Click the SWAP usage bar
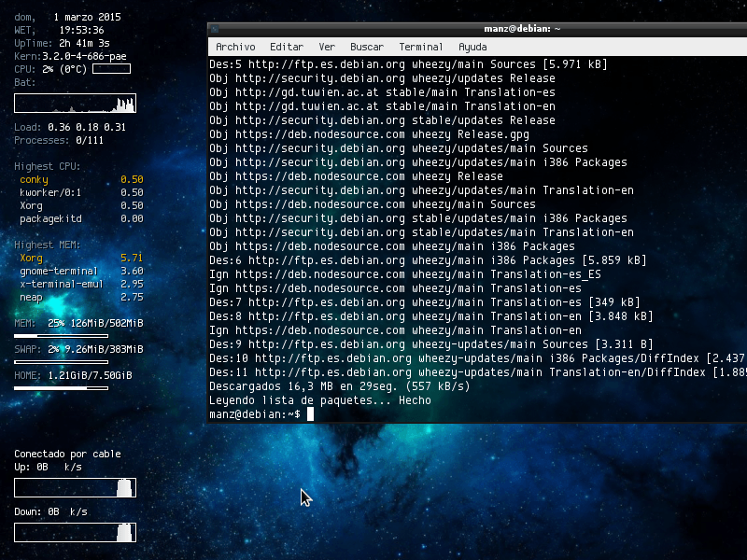747x560 pixels. (x=61, y=362)
